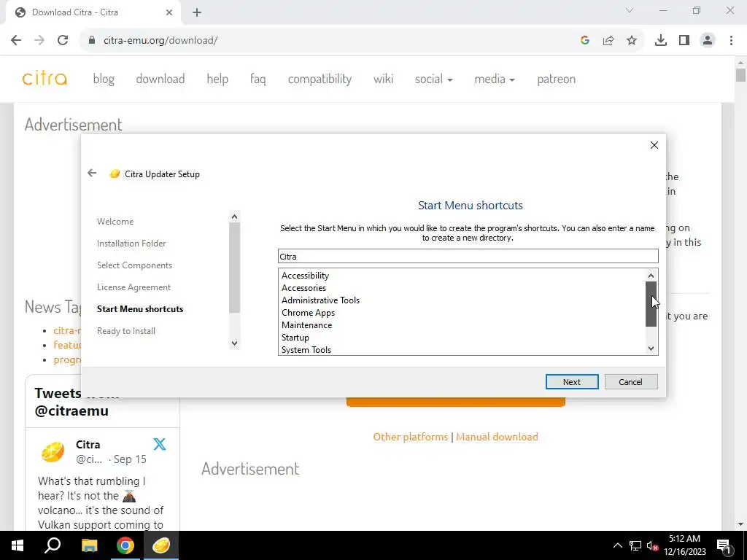Click the Citra logo on the website

(44, 79)
